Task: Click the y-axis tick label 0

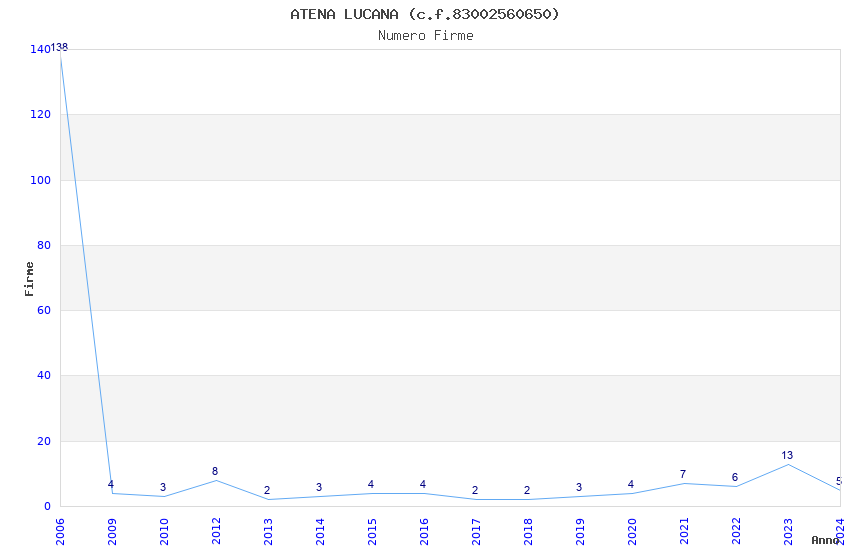Action: tap(47, 507)
